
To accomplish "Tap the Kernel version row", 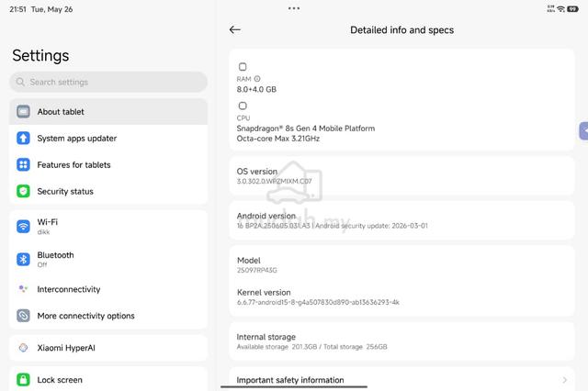I will click(x=401, y=297).
